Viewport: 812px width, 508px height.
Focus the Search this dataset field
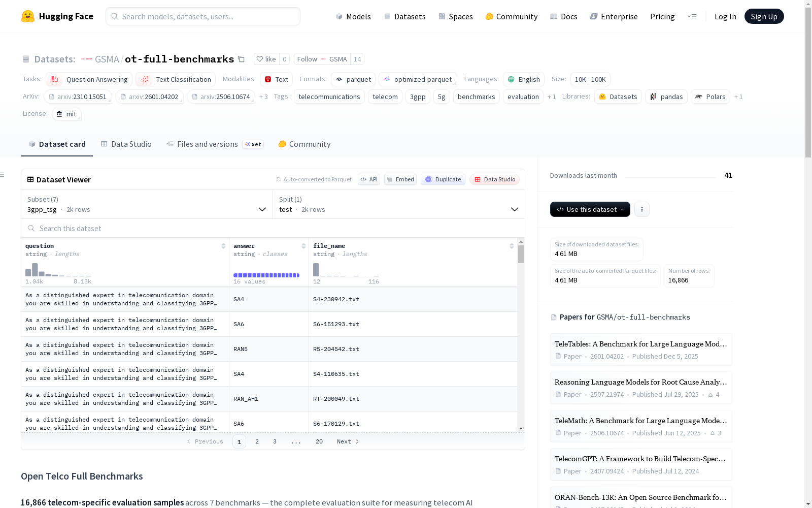[x=273, y=229]
